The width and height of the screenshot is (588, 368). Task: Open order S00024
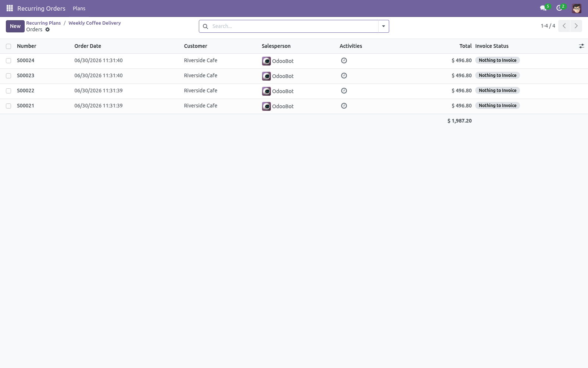25,60
